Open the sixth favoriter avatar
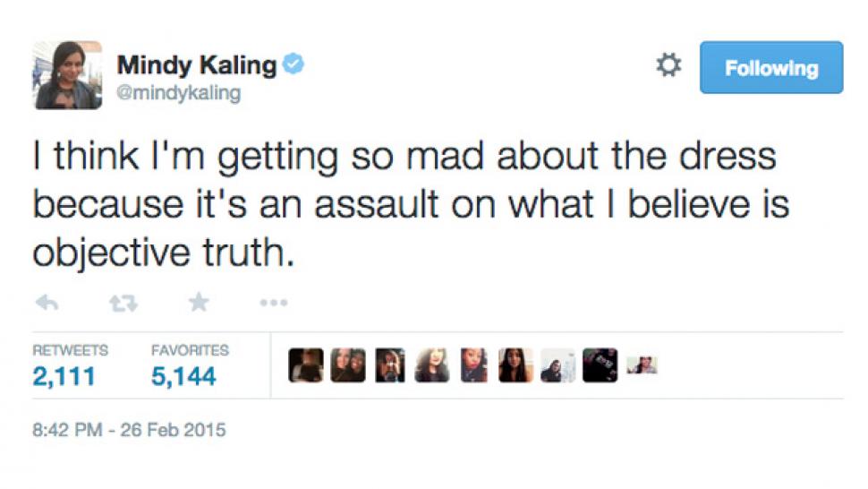The width and height of the screenshot is (868, 489). [x=515, y=365]
